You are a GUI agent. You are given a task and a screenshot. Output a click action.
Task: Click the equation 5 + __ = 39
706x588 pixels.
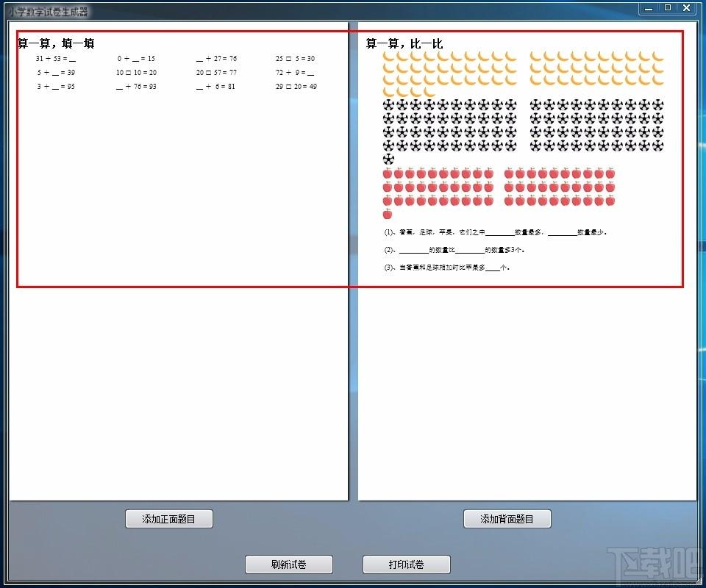pos(57,73)
